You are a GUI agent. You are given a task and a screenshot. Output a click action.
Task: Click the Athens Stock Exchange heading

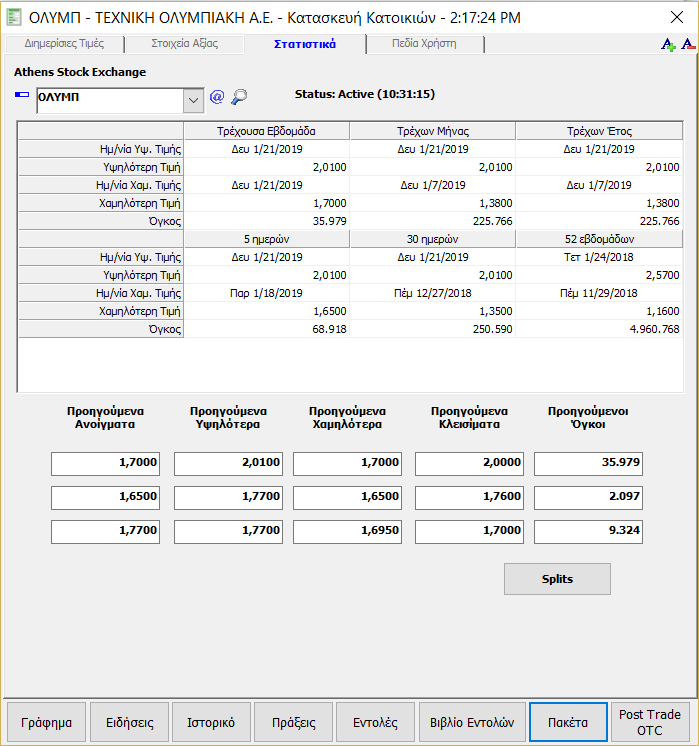coord(80,72)
